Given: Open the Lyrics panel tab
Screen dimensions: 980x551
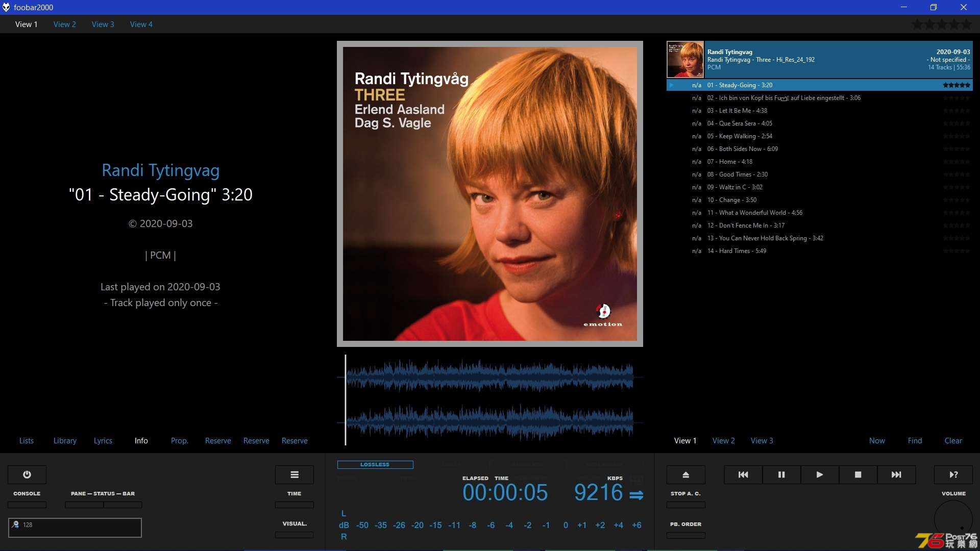Looking at the screenshot, I should tap(103, 440).
